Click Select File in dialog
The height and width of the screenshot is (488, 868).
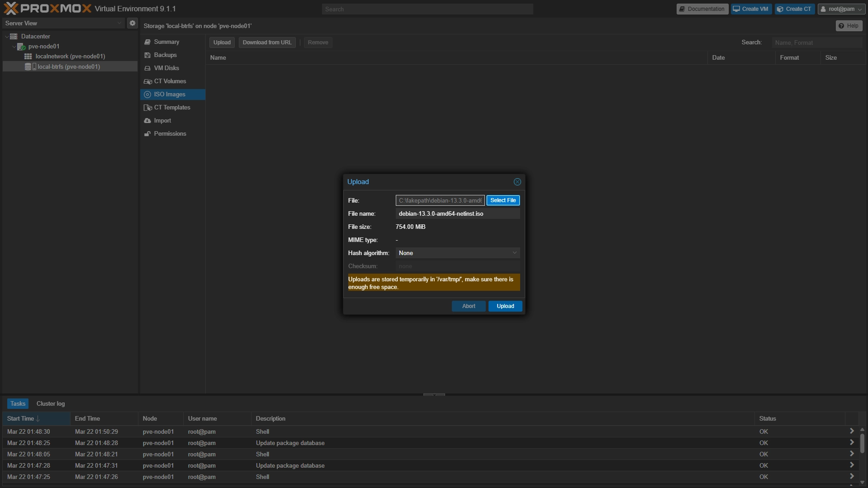(x=503, y=200)
